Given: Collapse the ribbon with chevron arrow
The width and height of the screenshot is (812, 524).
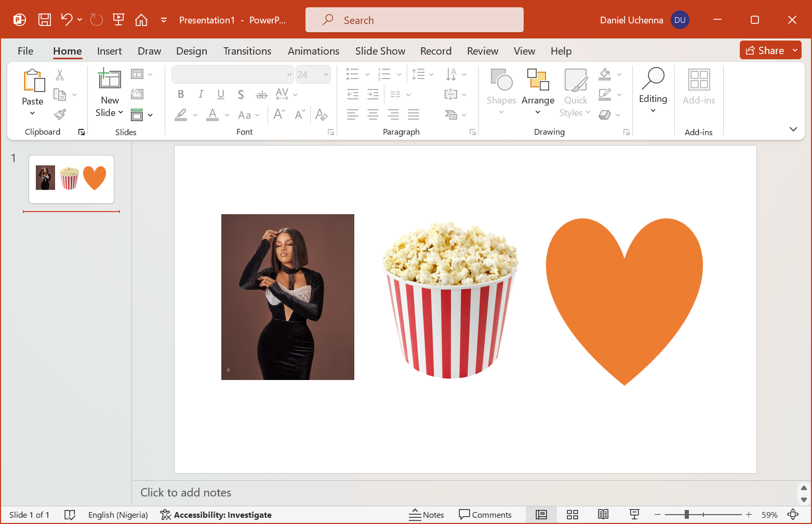Looking at the screenshot, I should tap(793, 129).
